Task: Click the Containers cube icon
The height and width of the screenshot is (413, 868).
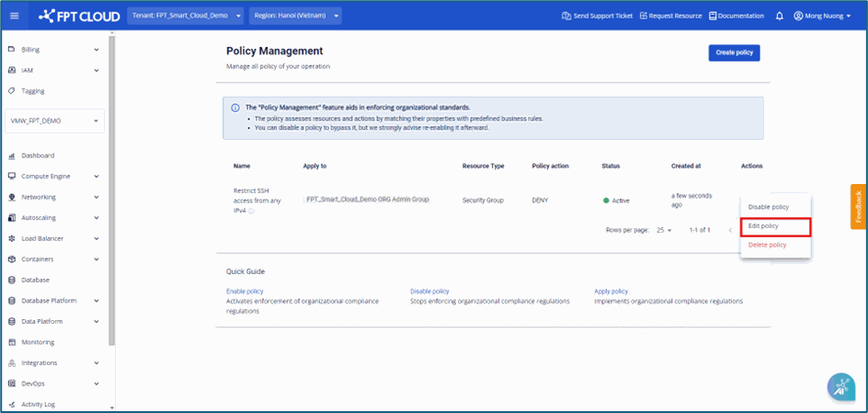Action: [x=11, y=259]
